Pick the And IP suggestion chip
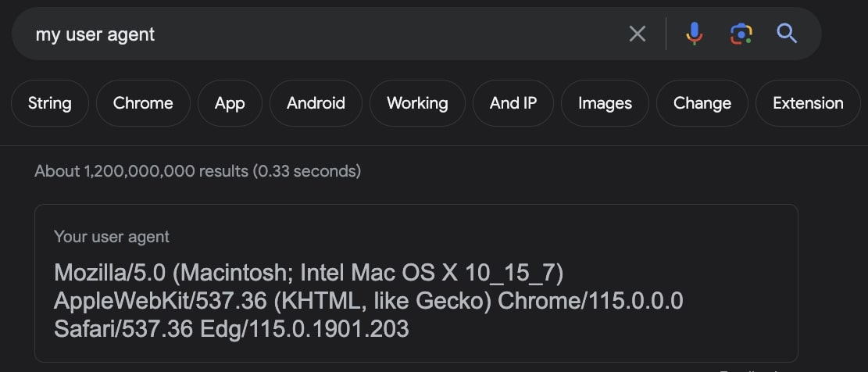 (x=513, y=103)
